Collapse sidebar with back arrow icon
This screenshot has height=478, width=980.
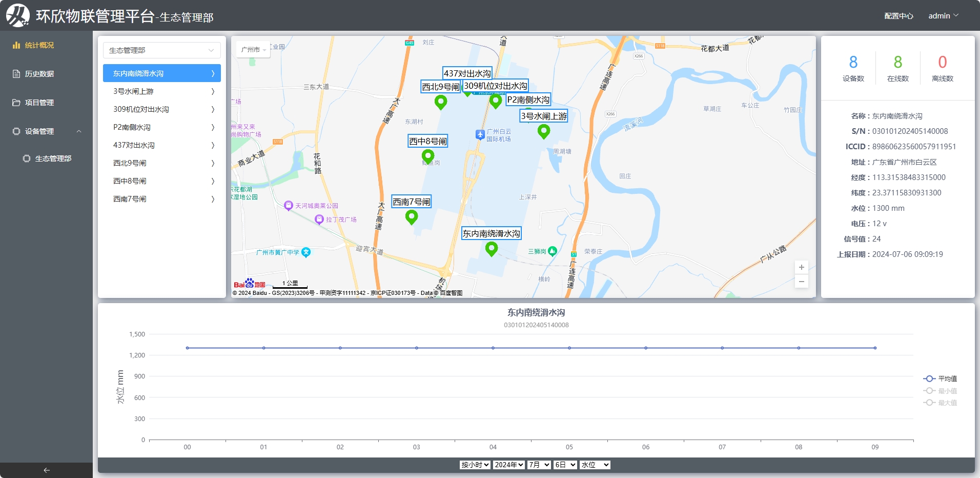point(47,470)
